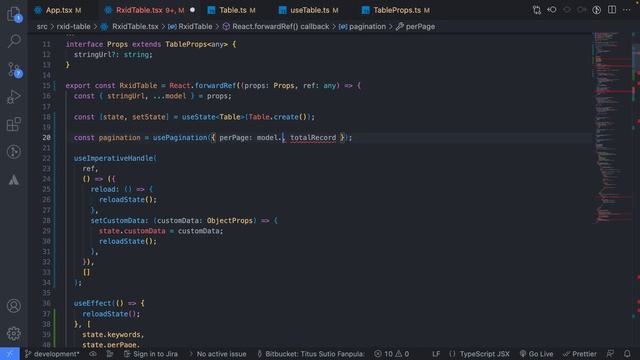Click setCustomData on line 28

coord(118,220)
